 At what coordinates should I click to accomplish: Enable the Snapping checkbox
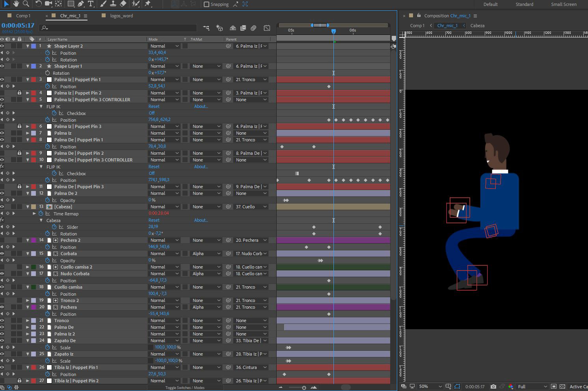[x=207, y=4]
